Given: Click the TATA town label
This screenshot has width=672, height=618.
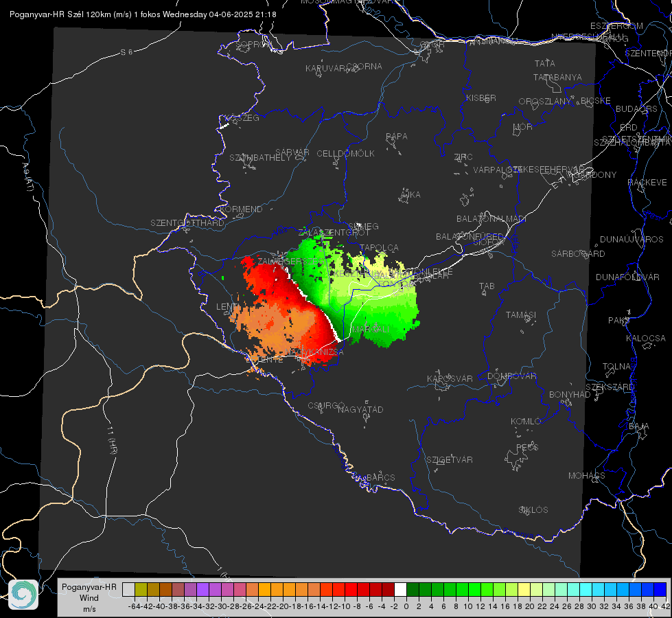Looking at the screenshot, I should tap(545, 63).
